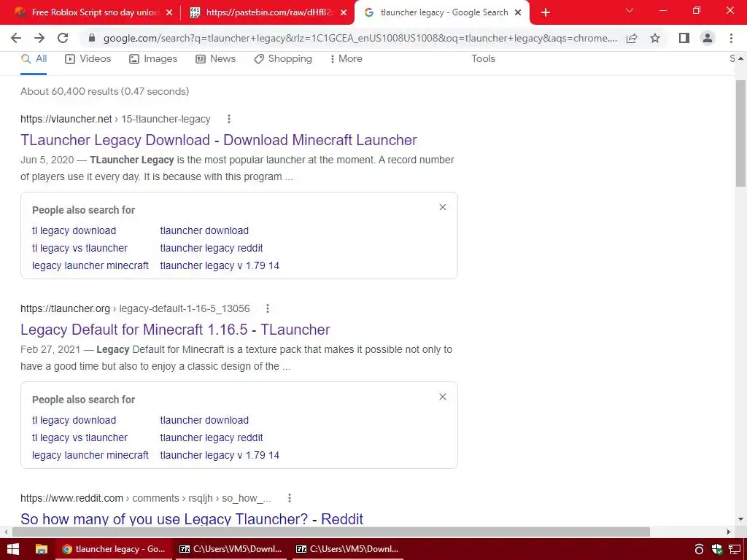Select the All search filter
The width and height of the screenshot is (747, 560).
pos(34,58)
